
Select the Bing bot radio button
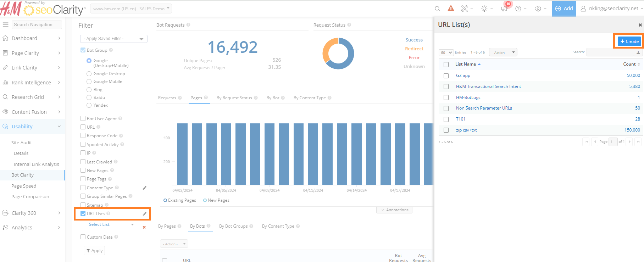pyautogui.click(x=89, y=90)
